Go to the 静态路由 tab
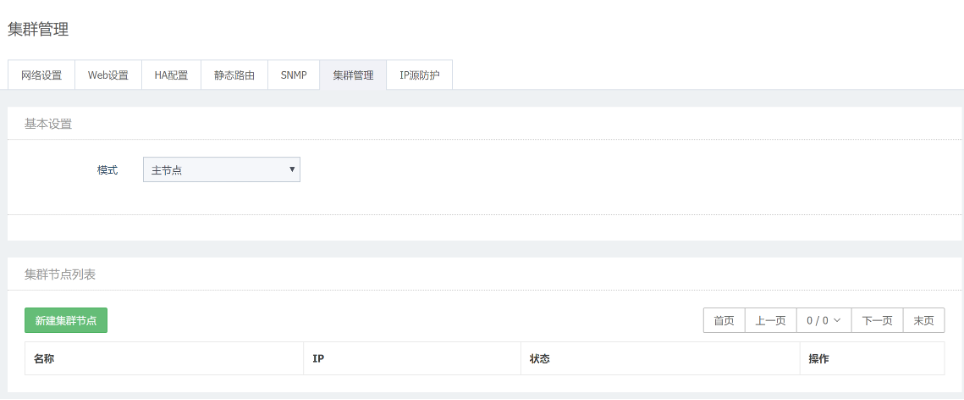Image resolution: width=964 pixels, height=400 pixels. click(x=234, y=76)
